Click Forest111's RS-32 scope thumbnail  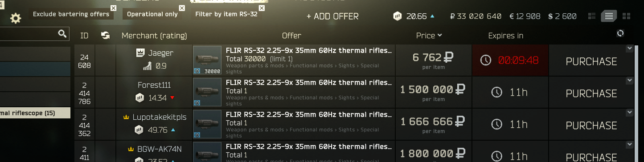tap(207, 92)
